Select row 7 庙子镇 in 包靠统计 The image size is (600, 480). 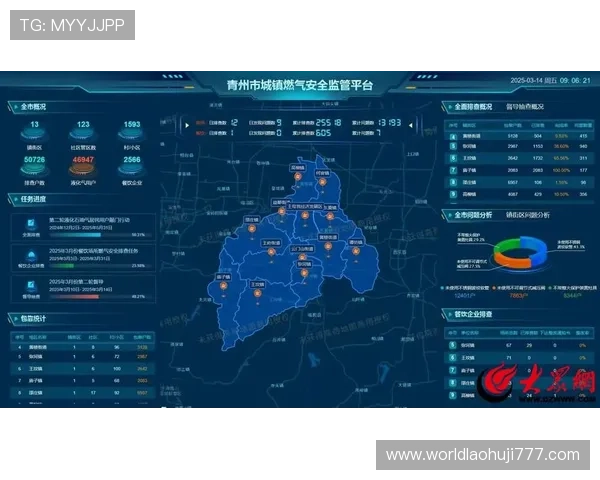coord(83,380)
